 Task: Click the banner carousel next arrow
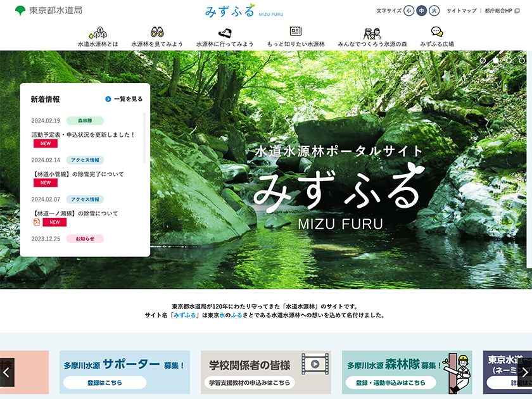coord(525,372)
